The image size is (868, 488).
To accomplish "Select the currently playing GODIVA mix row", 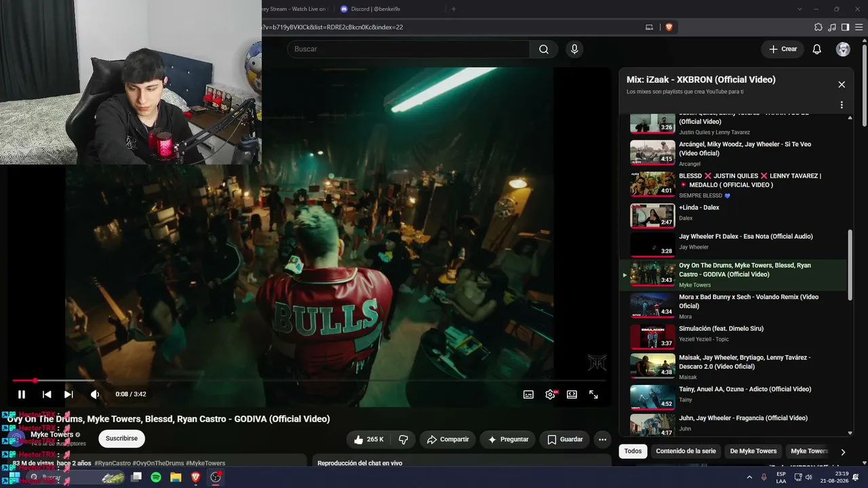I will click(x=734, y=274).
